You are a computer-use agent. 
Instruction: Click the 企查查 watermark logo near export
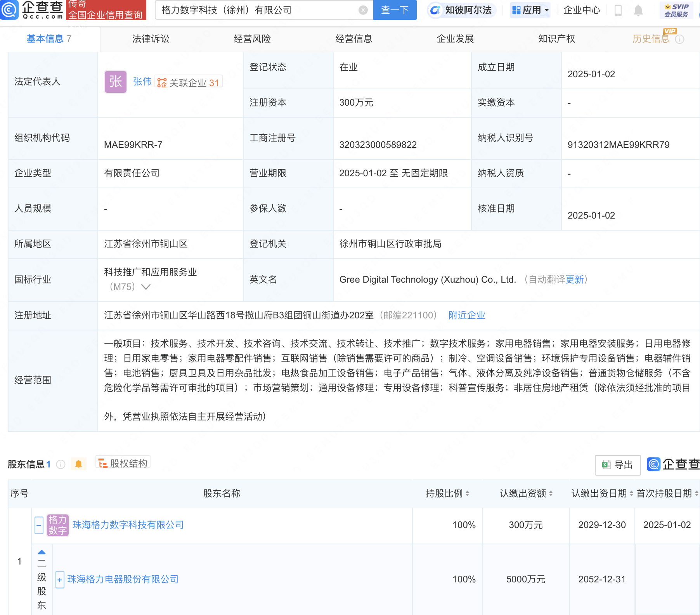click(x=674, y=464)
